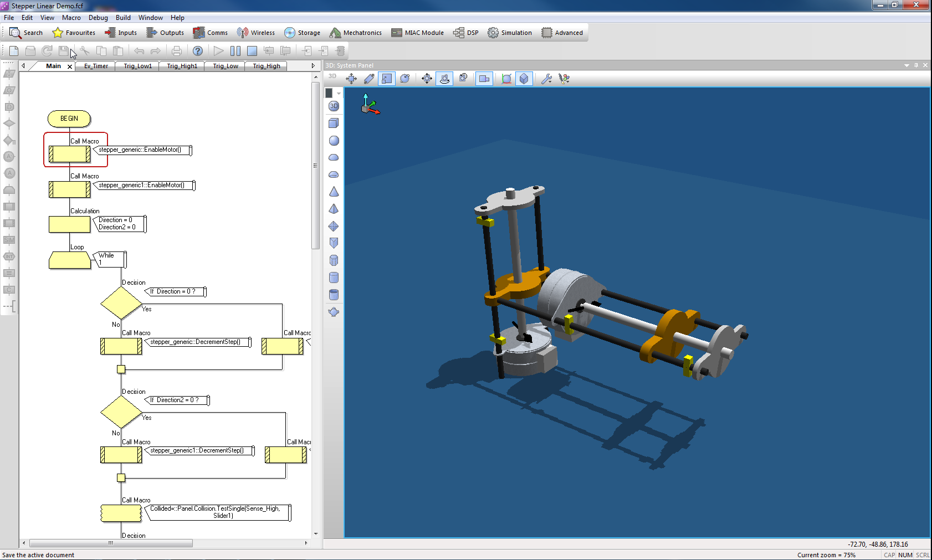The height and width of the screenshot is (560, 932).
Task: Open the Mechatronics components menu
Action: tap(355, 33)
